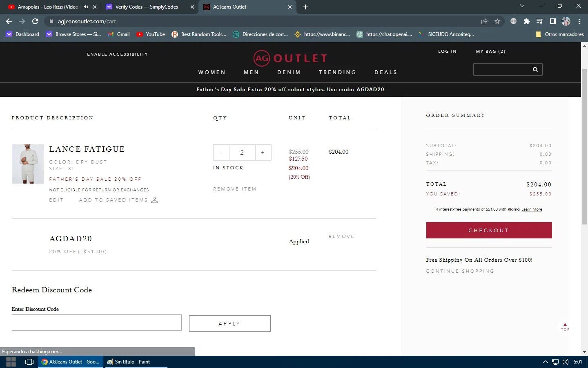Screen dimensions: 588x368
Task: Open Task View in the taskbar
Action: click(x=29, y=362)
